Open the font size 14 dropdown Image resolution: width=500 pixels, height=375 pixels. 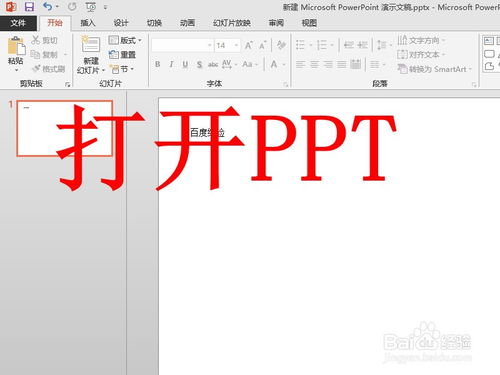click(x=236, y=45)
